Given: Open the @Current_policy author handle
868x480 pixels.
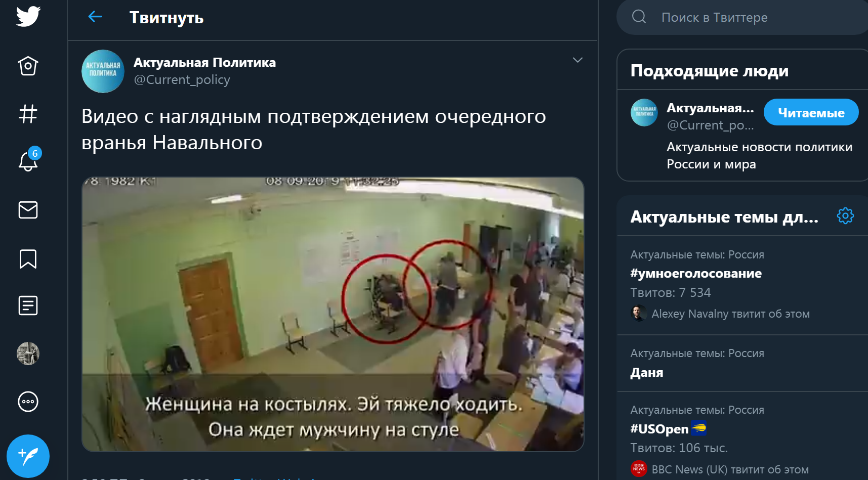Looking at the screenshot, I should [x=182, y=80].
